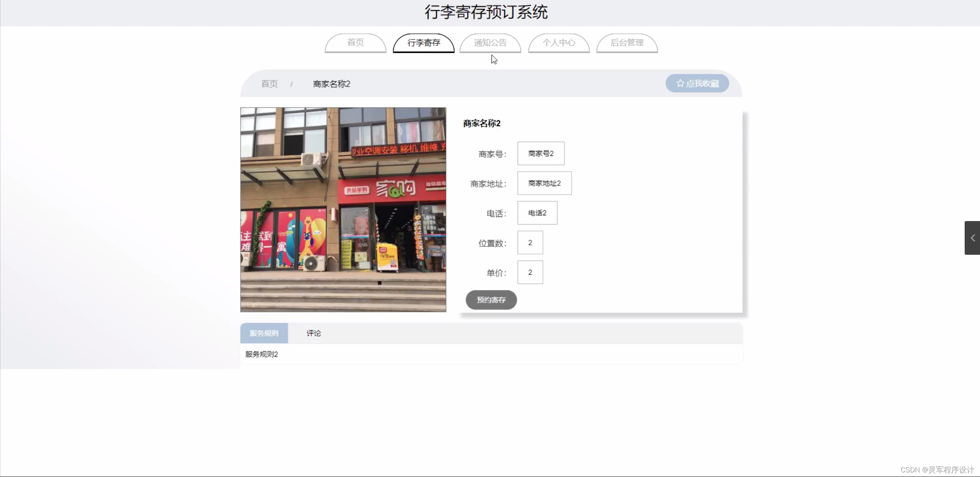Click the 商家名称2 heading above the form
980x477 pixels.
pyautogui.click(x=481, y=123)
